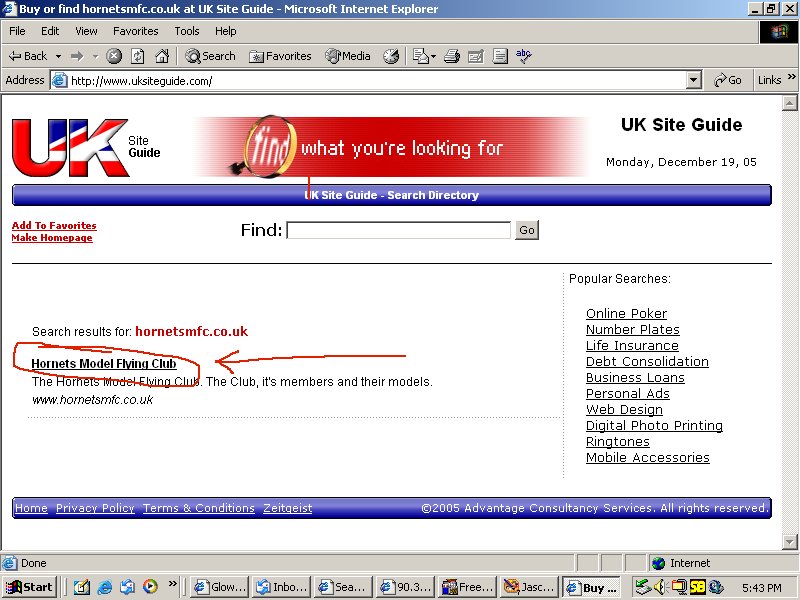Screen dimensions: 800x600
Task: Expand the address bar dropdown
Action: [694, 80]
